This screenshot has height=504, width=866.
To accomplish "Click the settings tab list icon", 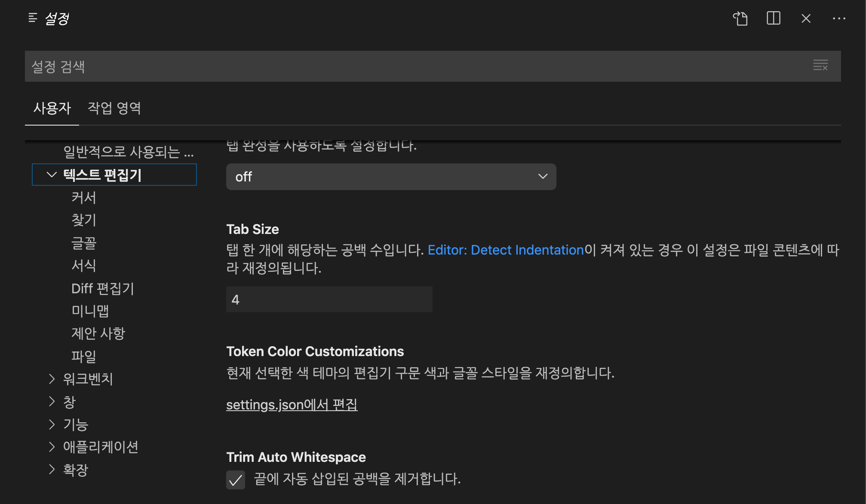I will coord(33,18).
